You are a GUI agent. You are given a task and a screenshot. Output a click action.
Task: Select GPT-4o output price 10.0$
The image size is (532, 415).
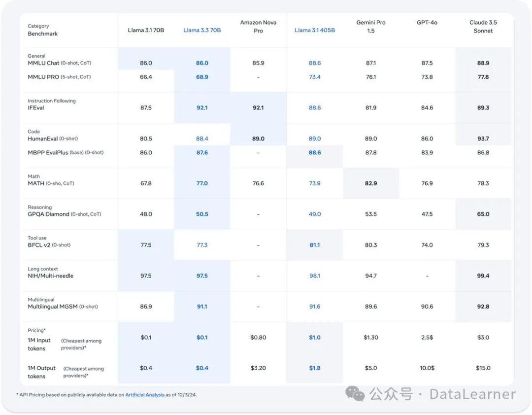427,368
